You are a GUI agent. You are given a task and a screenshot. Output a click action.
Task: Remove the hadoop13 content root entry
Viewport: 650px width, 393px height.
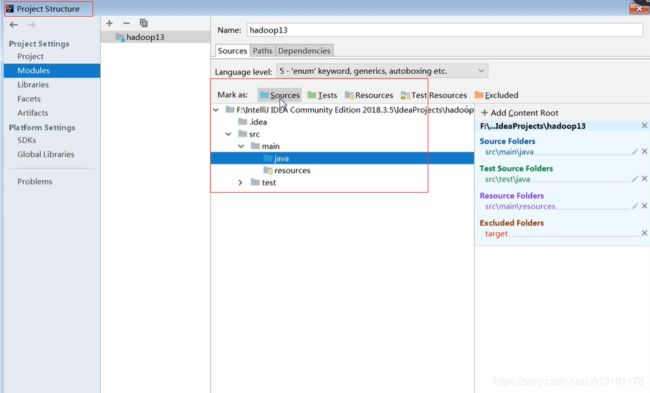pos(644,126)
